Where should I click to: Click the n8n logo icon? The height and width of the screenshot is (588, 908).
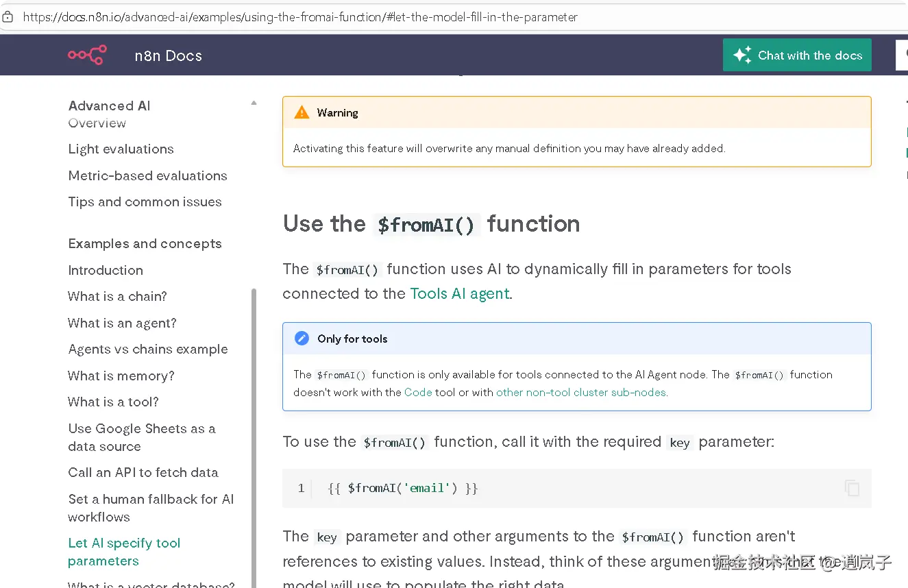pyautogui.click(x=87, y=55)
